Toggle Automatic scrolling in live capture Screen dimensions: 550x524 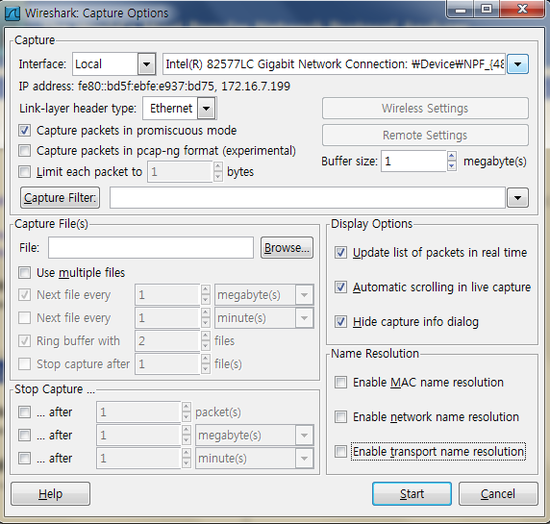(x=341, y=287)
